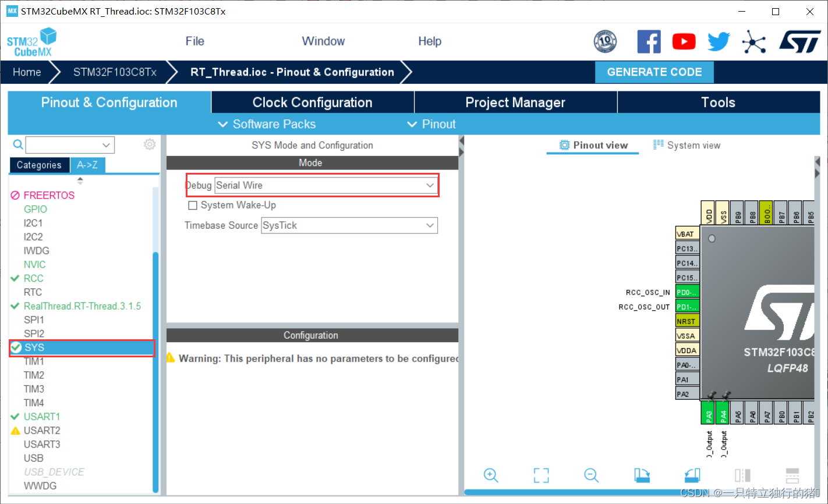Select RCC in peripheral list
828x504 pixels.
pyautogui.click(x=33, y=279)
